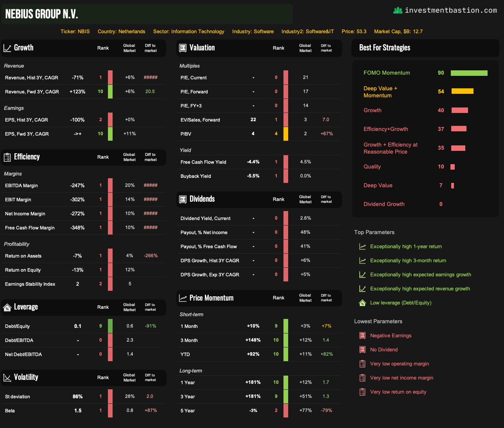Image resolution: width=504 pixels, height=428 pixels.
Task: Click the DPS Growth, Exp 3Y CAGR label
Action: 210,275
